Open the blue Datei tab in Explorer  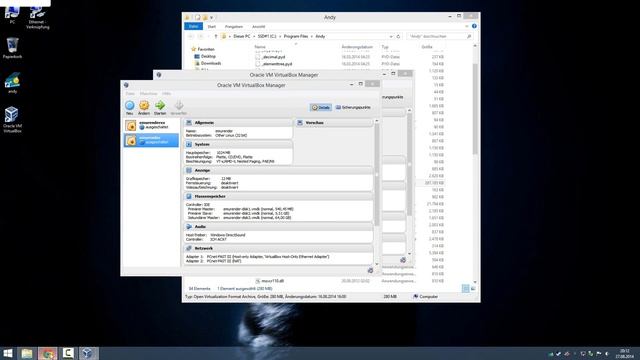[193, 27]
